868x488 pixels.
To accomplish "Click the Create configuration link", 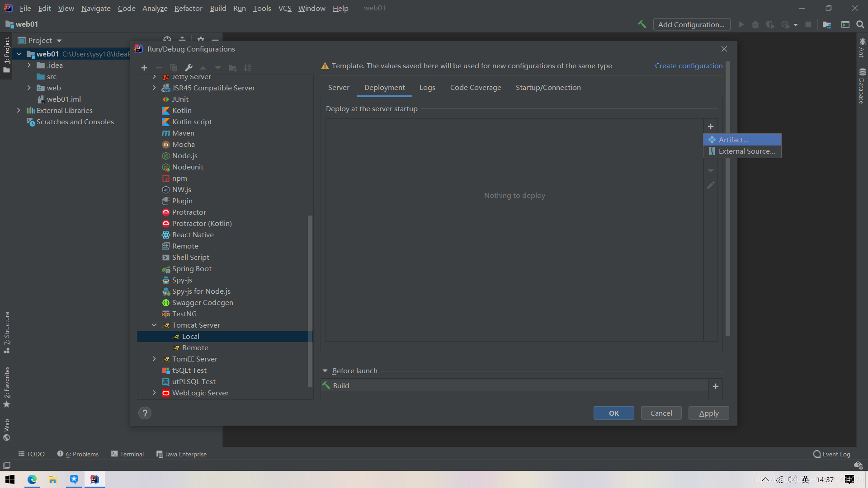I will coord(689,66).
